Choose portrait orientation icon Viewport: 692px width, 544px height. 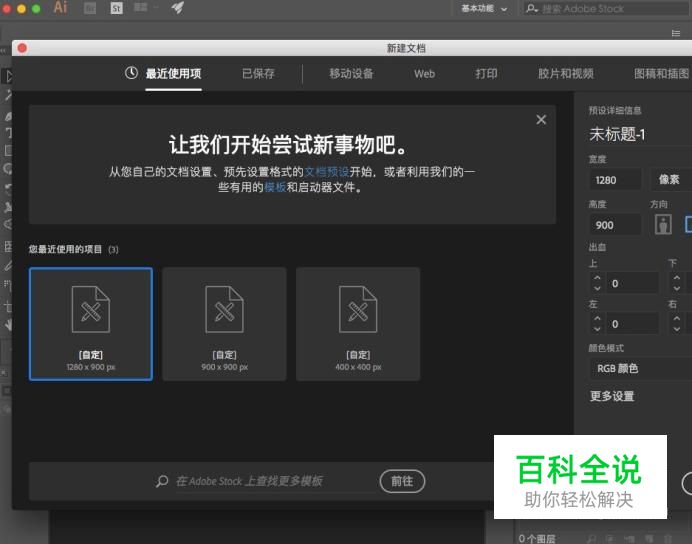coord(663,225)
